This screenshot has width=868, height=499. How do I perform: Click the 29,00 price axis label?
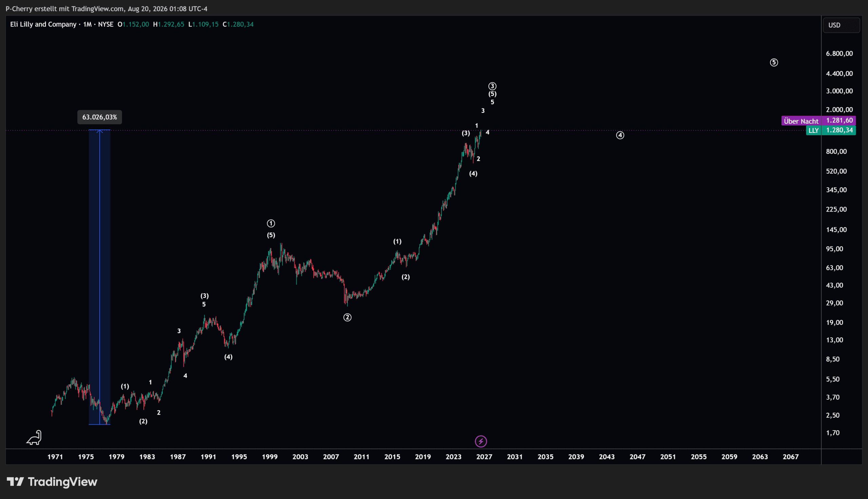(835, 303)
